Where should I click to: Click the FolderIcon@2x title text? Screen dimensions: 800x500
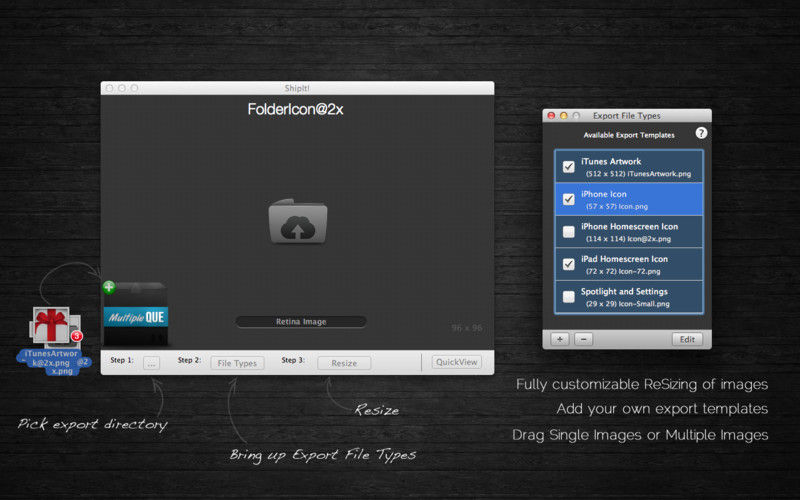tap(295, 109)
